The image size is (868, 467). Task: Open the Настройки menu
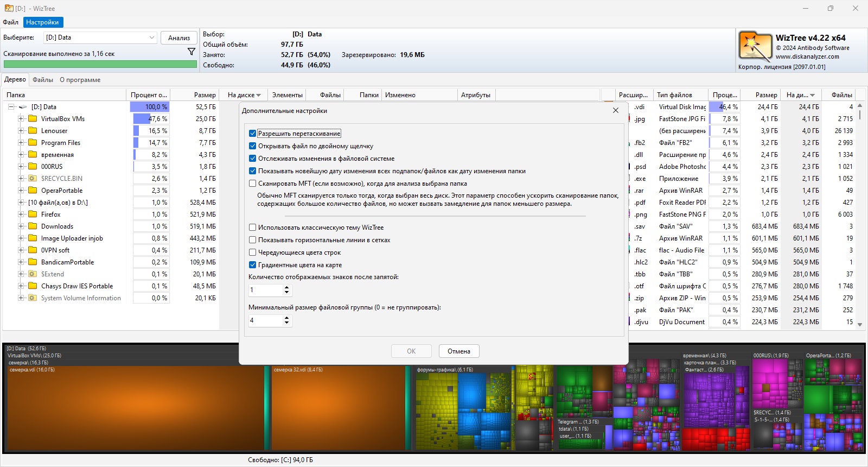click(42, 22)
